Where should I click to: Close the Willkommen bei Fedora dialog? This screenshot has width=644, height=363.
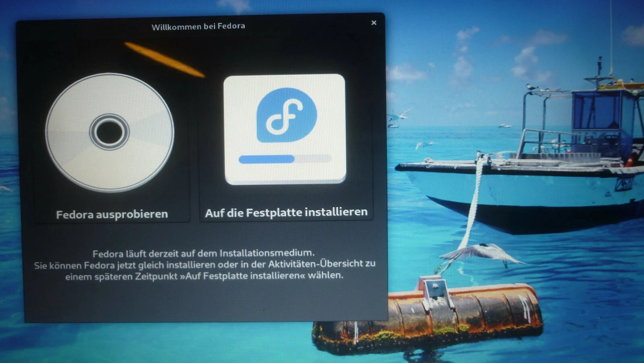tap(373, 23)
